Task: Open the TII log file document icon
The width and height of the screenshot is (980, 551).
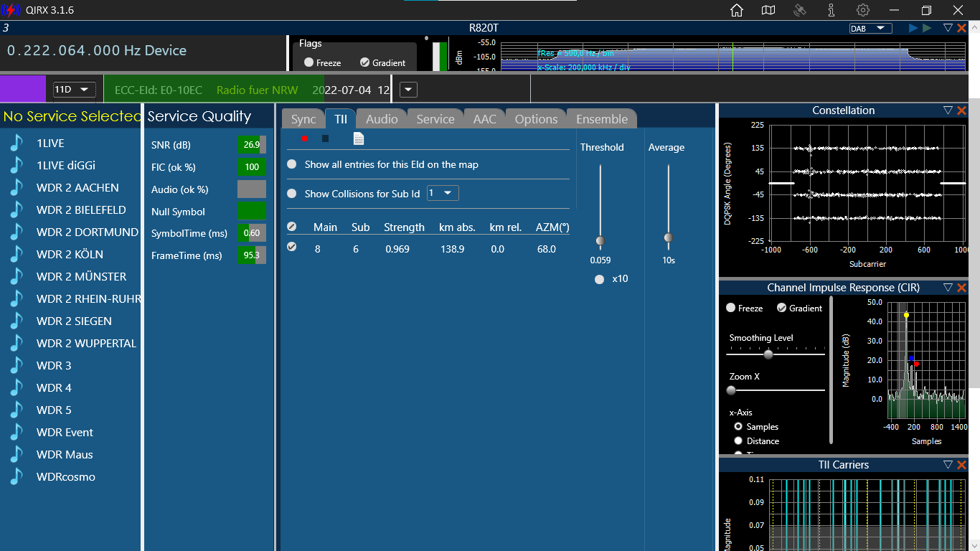Action: pos(359,138)
